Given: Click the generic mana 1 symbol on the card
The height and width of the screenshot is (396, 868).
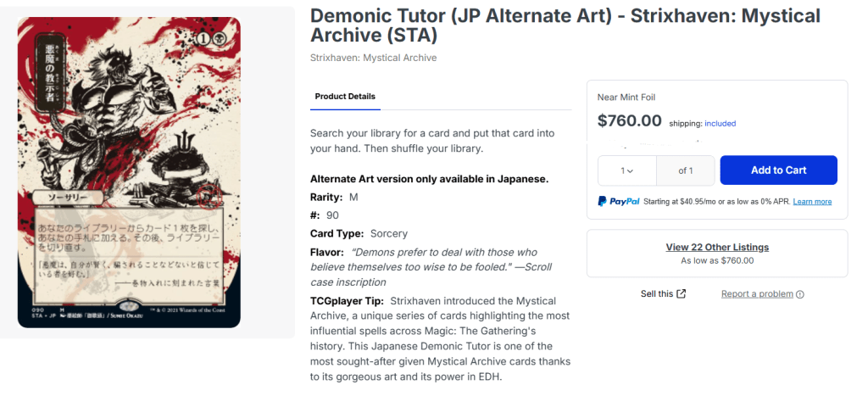Looking at the screenshot, I should coord(205,40).
